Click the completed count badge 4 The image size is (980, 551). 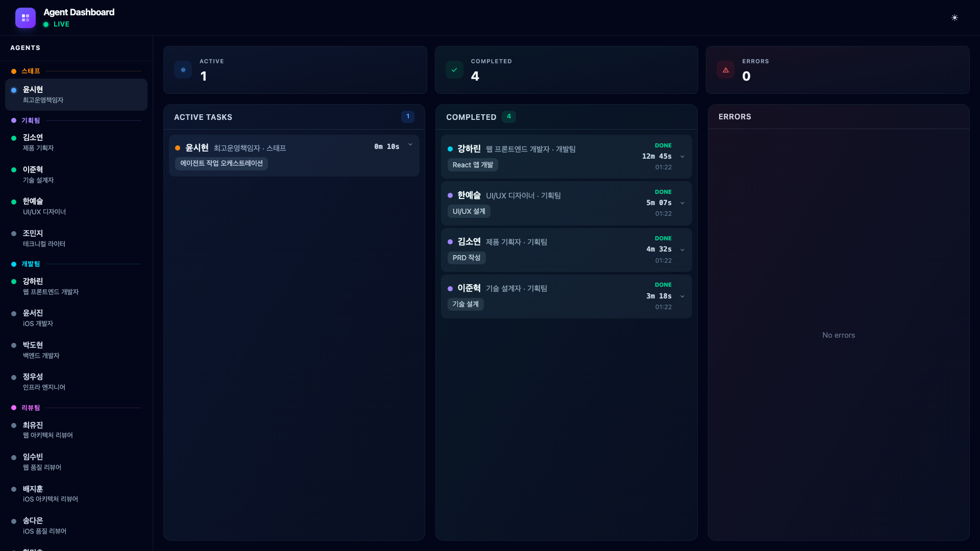point(508,116)
